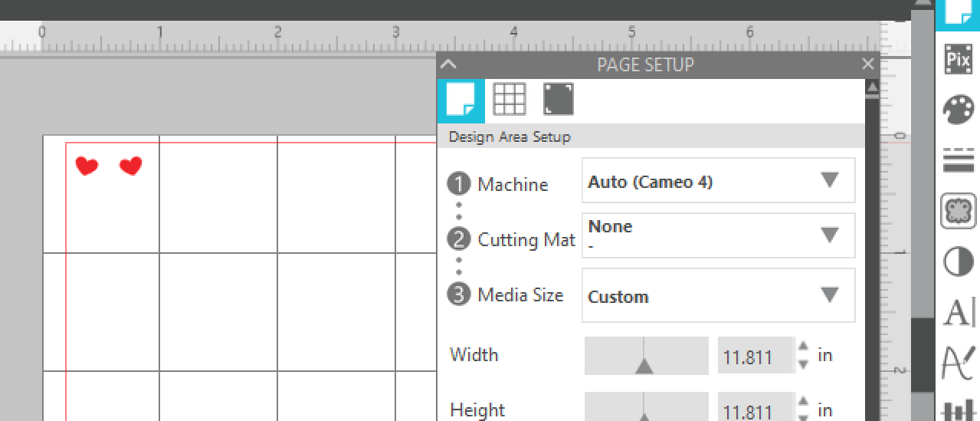Open the Line Style panel

[958, 159]
